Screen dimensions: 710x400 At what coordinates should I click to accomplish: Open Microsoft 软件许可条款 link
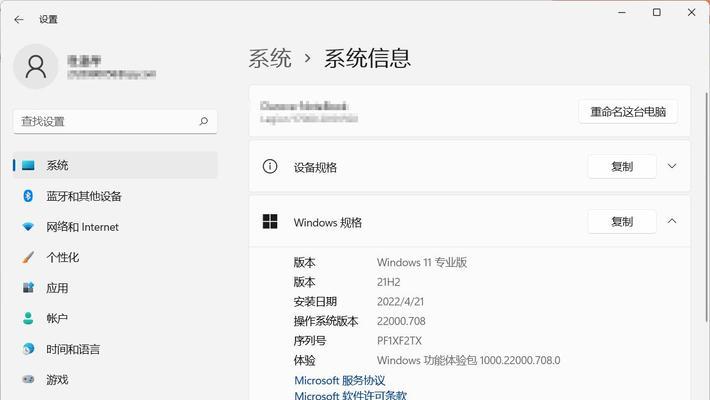coord(350,395)
